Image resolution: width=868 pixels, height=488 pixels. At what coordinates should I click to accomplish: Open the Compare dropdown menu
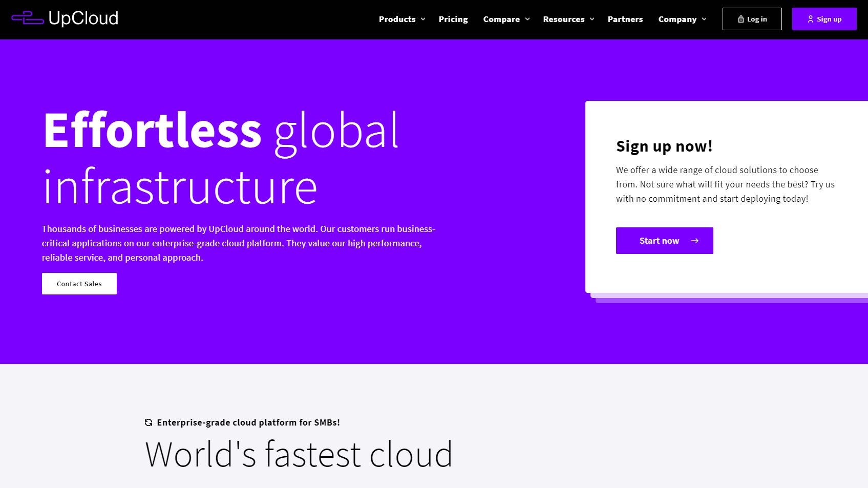[x=506, y=19]
